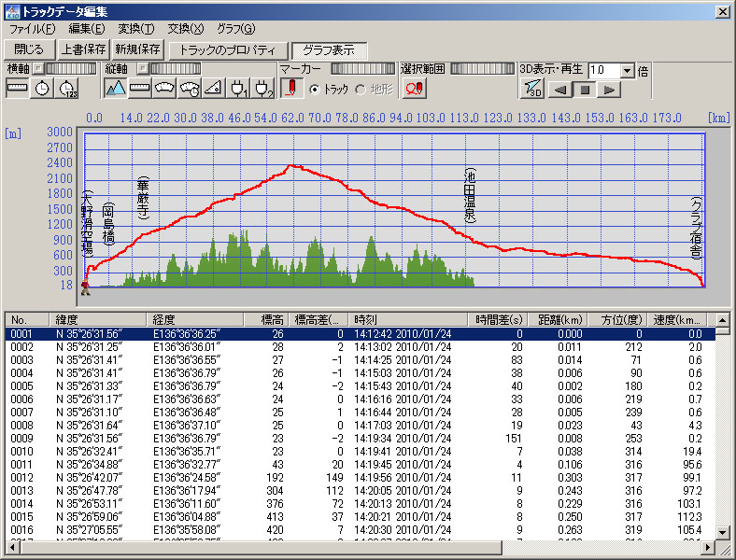Image resolution: width=736 pixels, height=560 pixels.
Task: Select the 地形 radio button
Action: coord(361,90)
